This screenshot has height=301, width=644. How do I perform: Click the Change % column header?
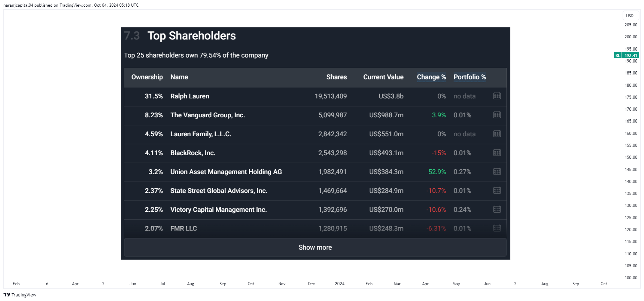coord(431,77)
